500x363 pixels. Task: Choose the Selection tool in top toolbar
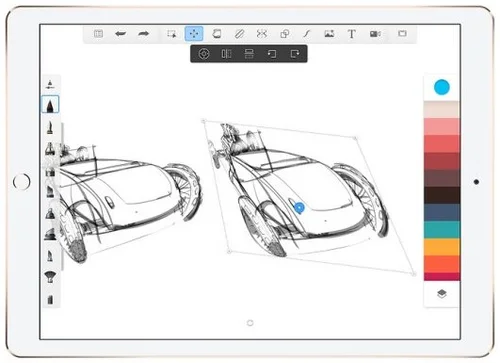(x=172, y=34)
